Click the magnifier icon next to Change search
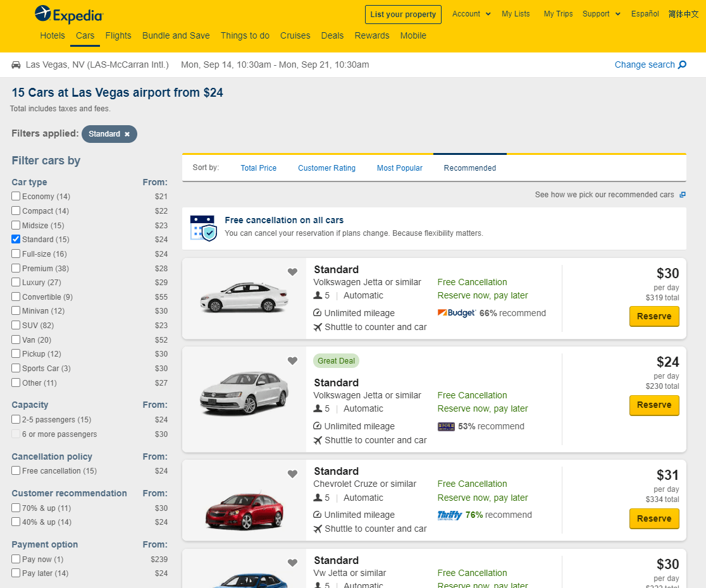 click(x=681, y=64)
